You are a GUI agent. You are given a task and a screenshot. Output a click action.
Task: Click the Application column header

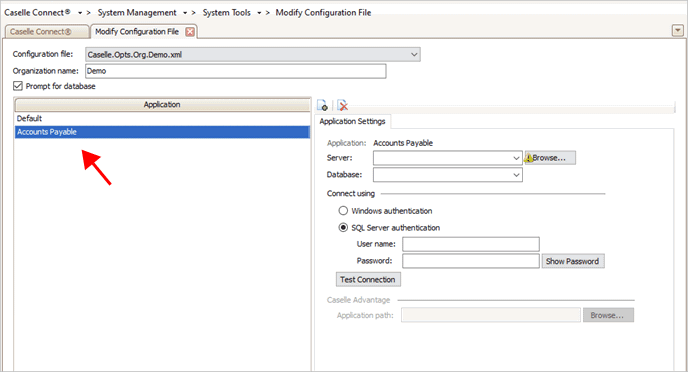tap(162, 104)
